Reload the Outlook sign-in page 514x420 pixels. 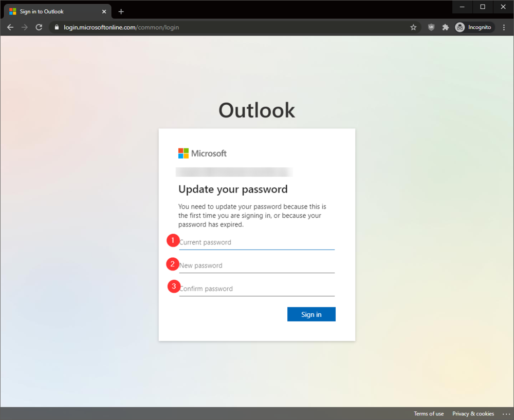point(39,27)
